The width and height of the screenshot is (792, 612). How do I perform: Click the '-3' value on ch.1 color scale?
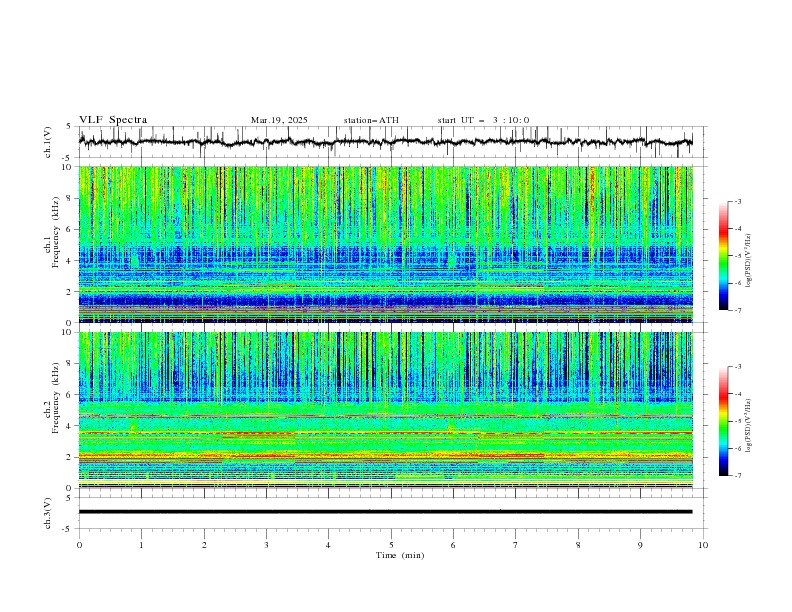pos(737,201)
